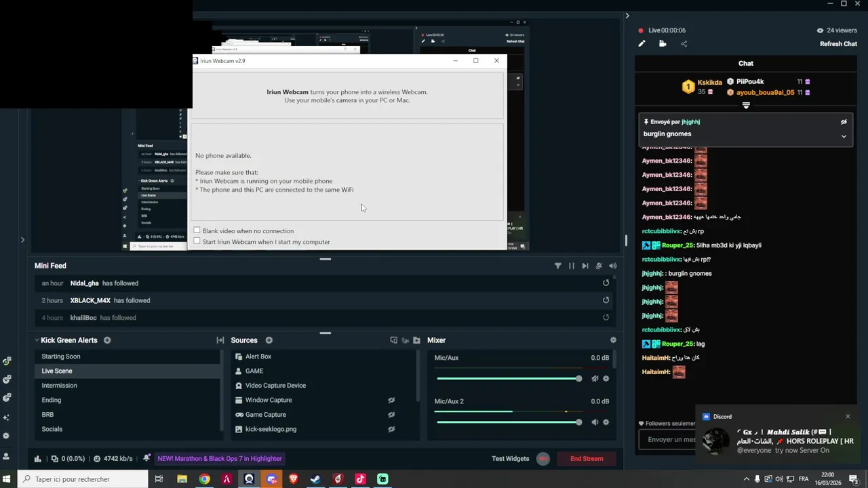The width and height of the screenshot is (868, 488).
Task: Start recording with REC button
Action: click(543, 459)
